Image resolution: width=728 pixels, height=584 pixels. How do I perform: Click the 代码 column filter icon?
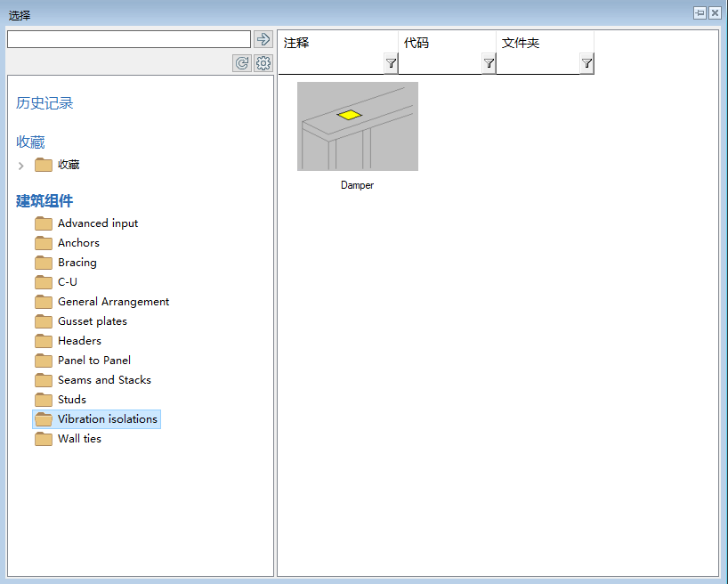(489, 63)
